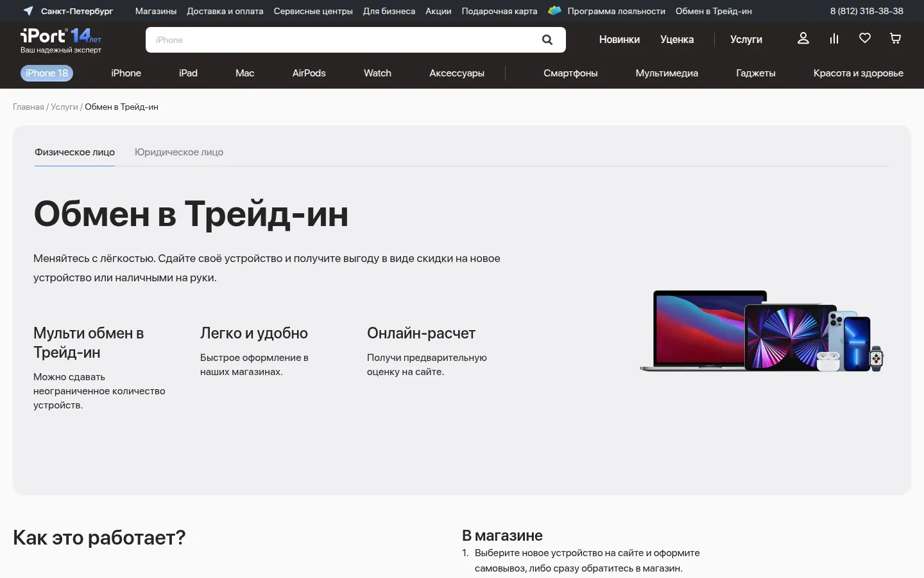Open the AirPods category menu

309,73
